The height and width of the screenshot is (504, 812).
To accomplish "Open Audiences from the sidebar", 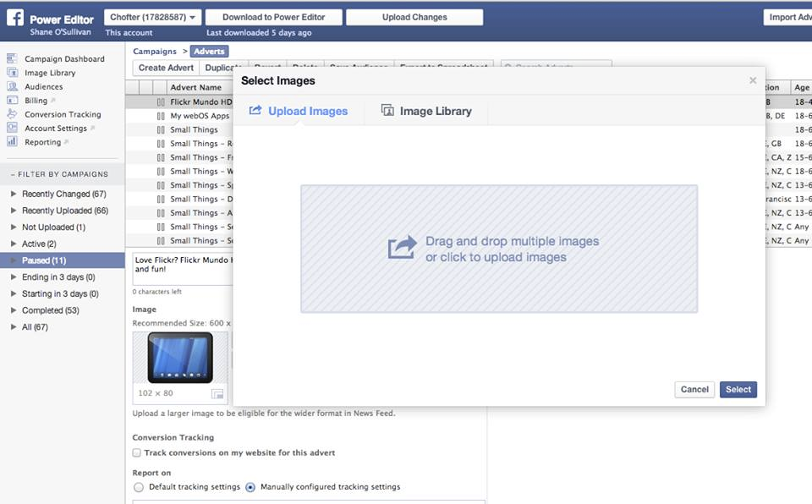I will point(43,86).
